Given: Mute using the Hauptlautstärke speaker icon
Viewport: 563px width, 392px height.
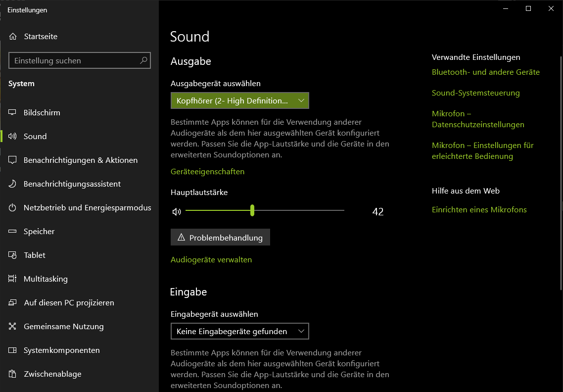Looking at the screenshot, I should (x=177, y=212).
